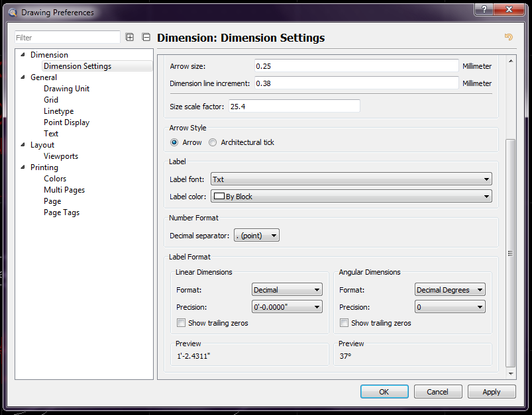532x415 pixels.
Task: Open the Label color By Block dropdown
Action: pyautogui.click(x=351, y=197)
